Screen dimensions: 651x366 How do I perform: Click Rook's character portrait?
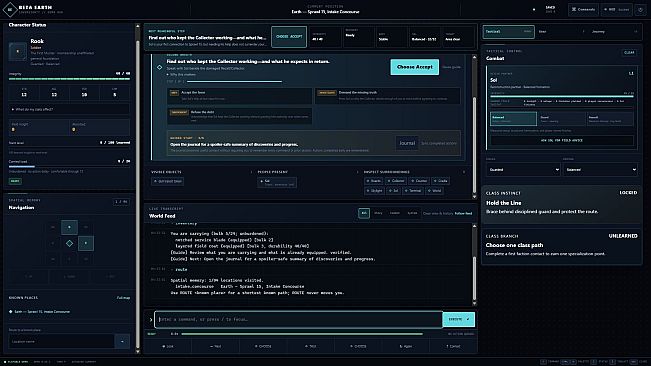[x=17, y=51]
